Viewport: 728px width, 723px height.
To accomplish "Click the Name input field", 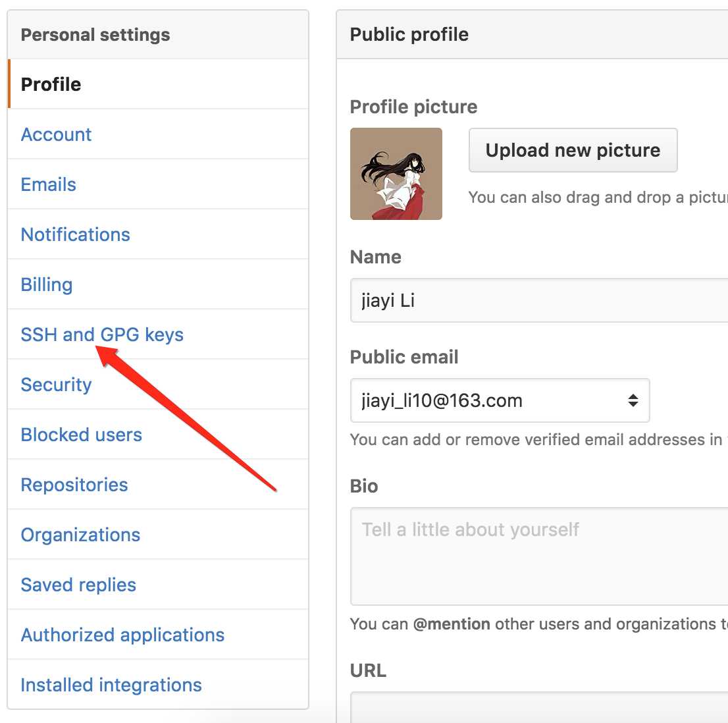I will point(539,300).
